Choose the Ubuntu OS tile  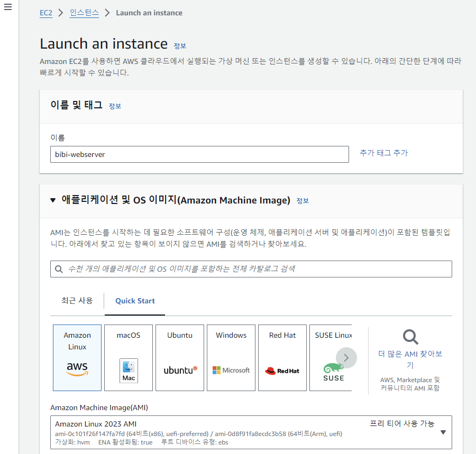[x=180, y=358]
